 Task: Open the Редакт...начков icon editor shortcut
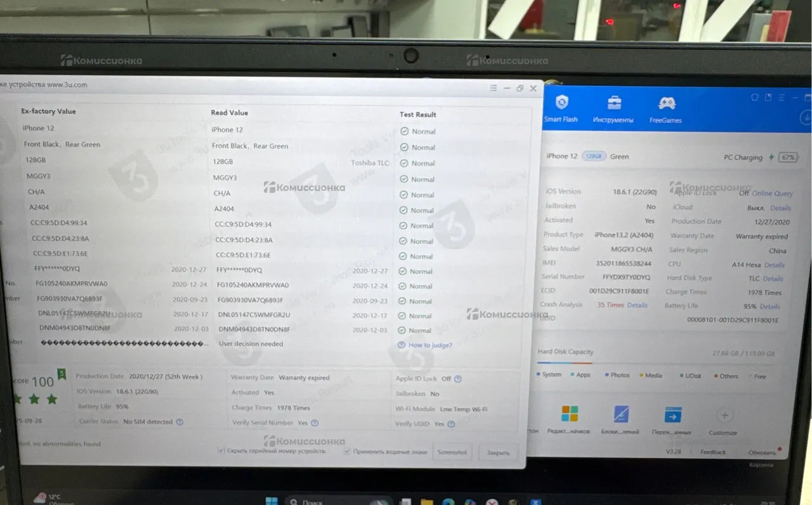(x=570, y=414)
